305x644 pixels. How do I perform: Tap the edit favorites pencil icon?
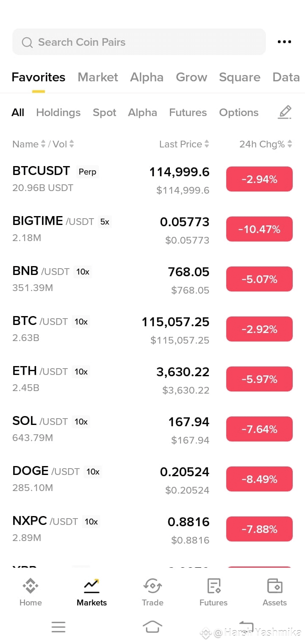[285, 112]
